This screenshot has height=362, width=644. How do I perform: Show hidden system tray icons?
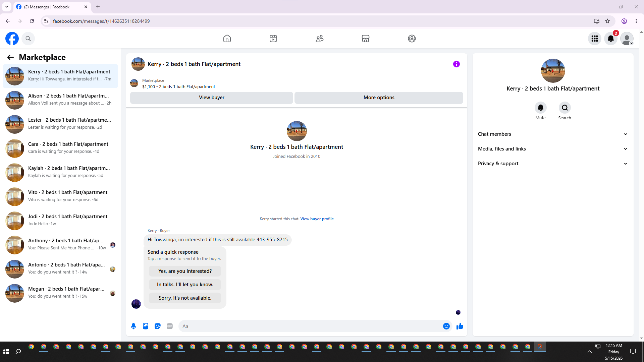tap(589, 352)
